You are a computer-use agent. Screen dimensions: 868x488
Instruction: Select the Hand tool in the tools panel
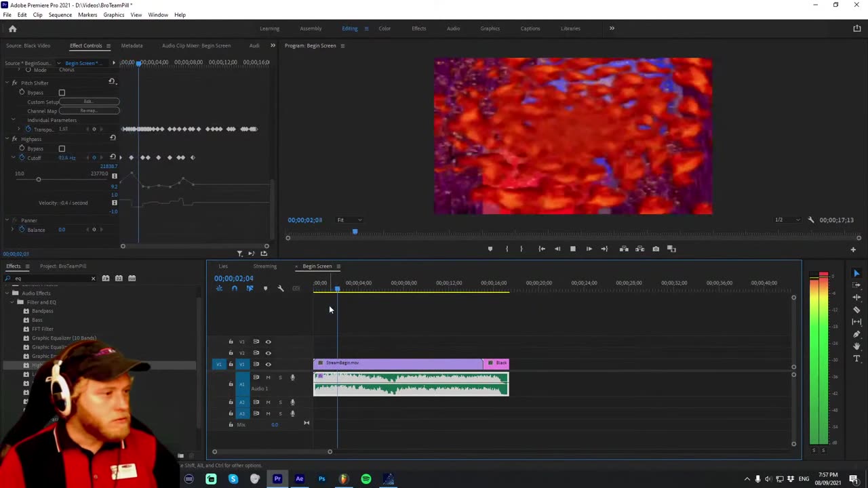856,346
